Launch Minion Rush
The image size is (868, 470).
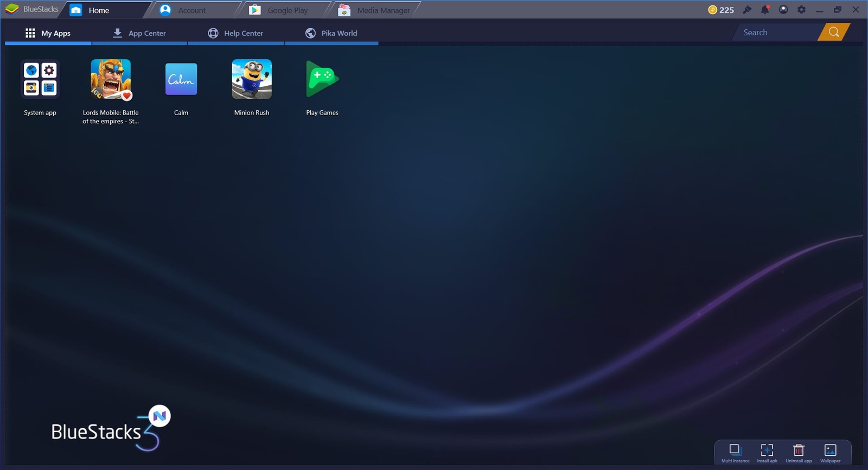point(252,79)
